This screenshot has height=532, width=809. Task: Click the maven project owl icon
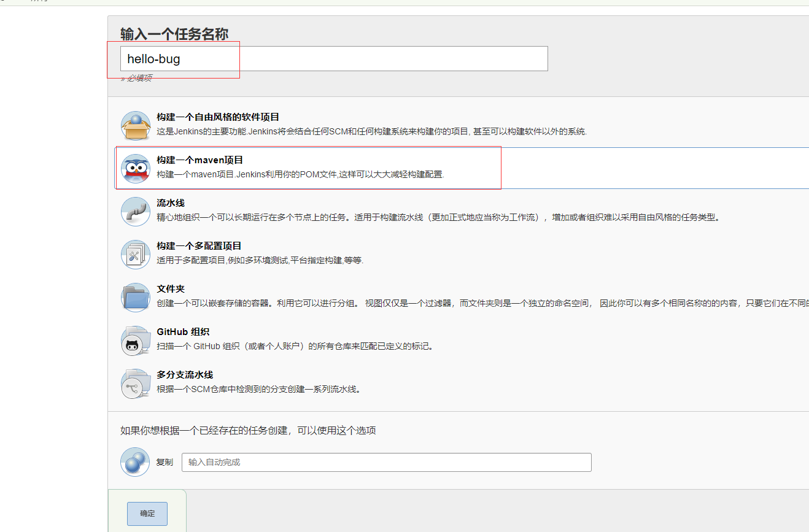click(x=136, y=169)
